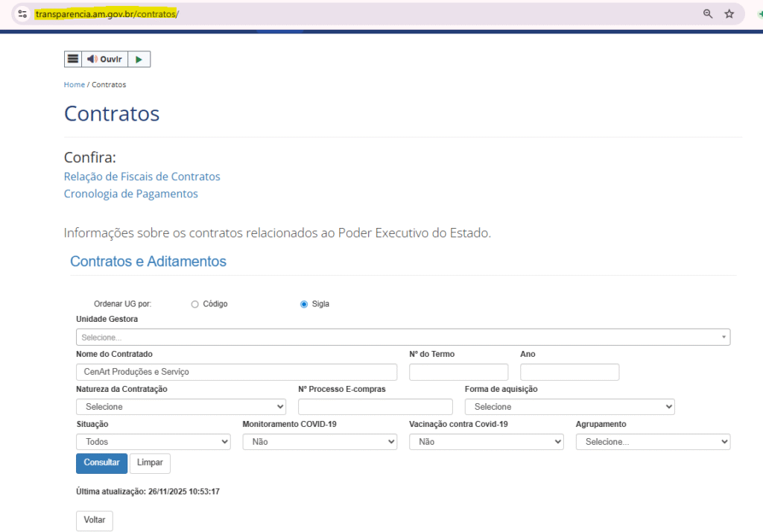Open the Unidade Gestora dropdown
Viewport: 763px width, 532px height.
click(402, 338)
